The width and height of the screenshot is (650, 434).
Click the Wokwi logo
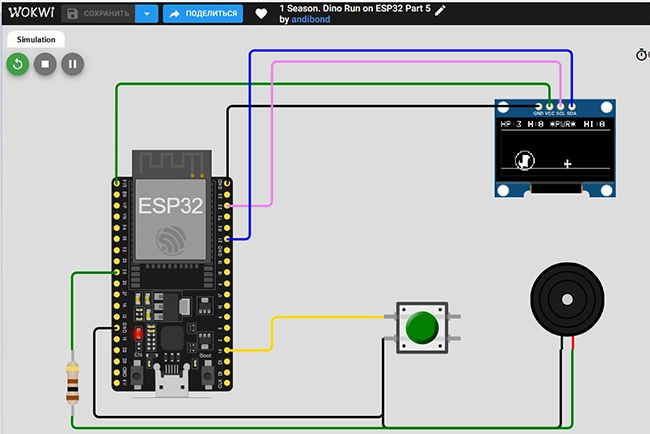(x=32, y=12)
